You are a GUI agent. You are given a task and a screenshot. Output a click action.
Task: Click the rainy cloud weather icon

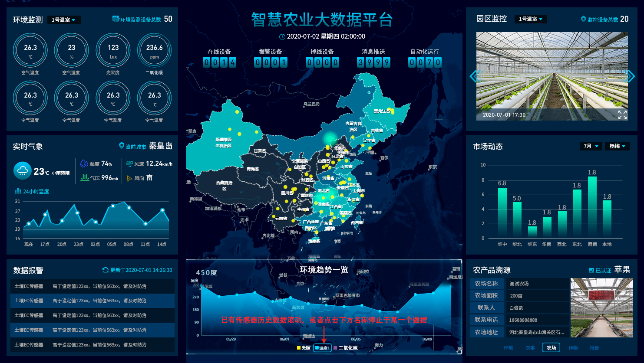(x=22, y=171)
